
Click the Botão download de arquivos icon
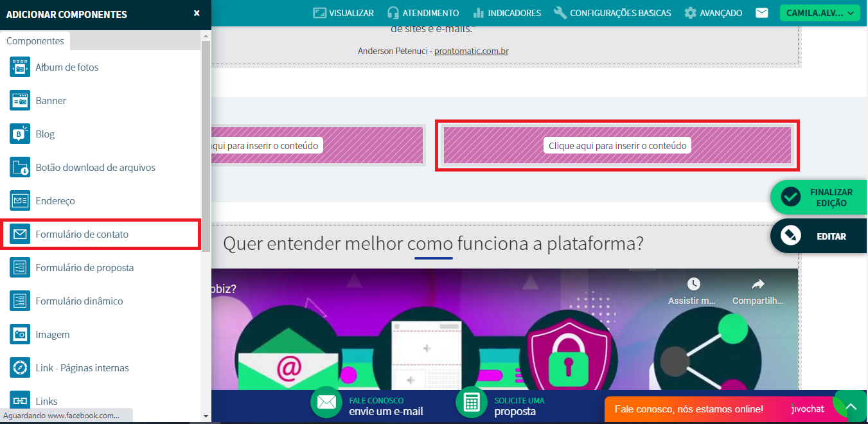coord(20,168)
